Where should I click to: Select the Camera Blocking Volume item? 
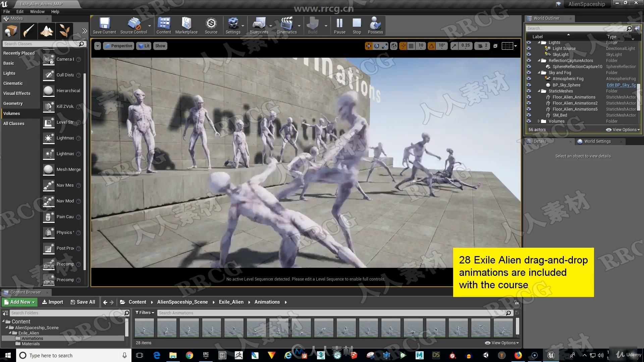(62, 59)
